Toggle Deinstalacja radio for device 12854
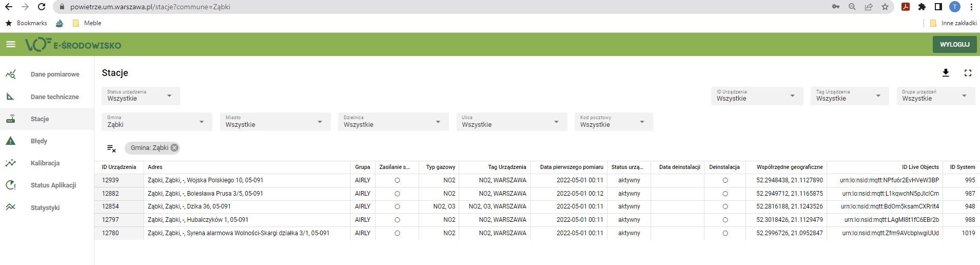Screen dimensions: 980x265 click(x=724, y=207)
